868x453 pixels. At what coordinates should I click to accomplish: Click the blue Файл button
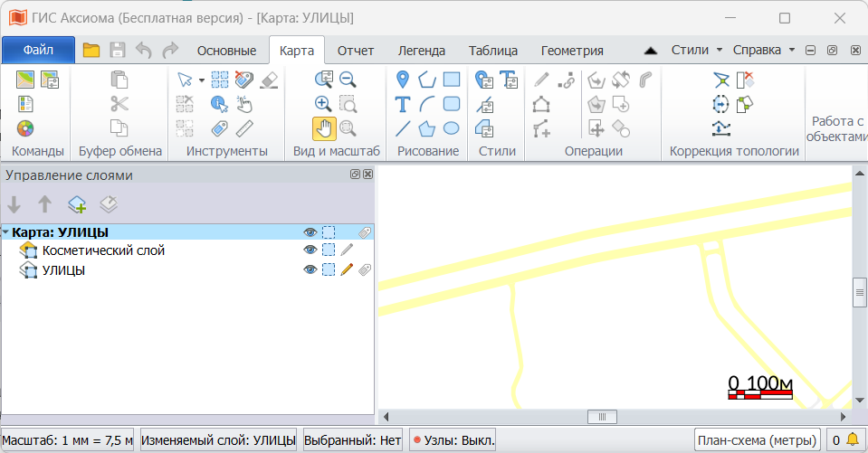38,50
